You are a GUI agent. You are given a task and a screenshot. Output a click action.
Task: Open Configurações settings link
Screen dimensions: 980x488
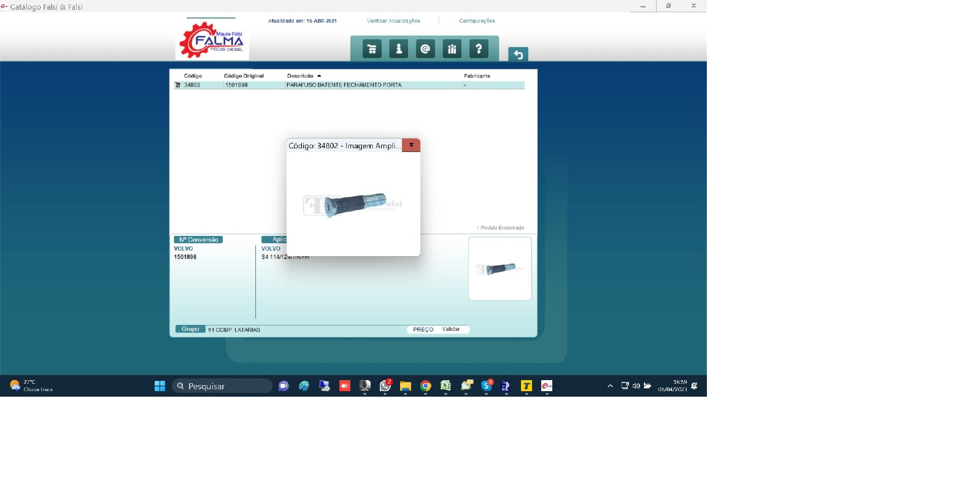tap(477, 21)
